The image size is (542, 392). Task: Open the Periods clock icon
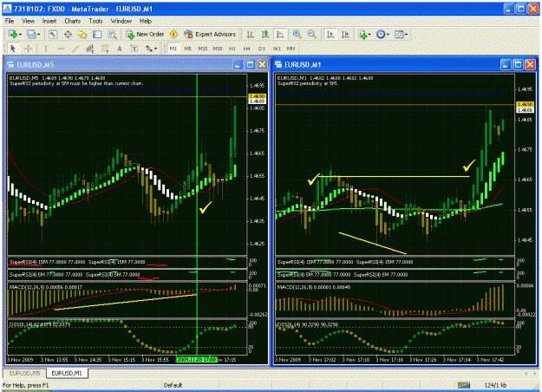[381, 34]
